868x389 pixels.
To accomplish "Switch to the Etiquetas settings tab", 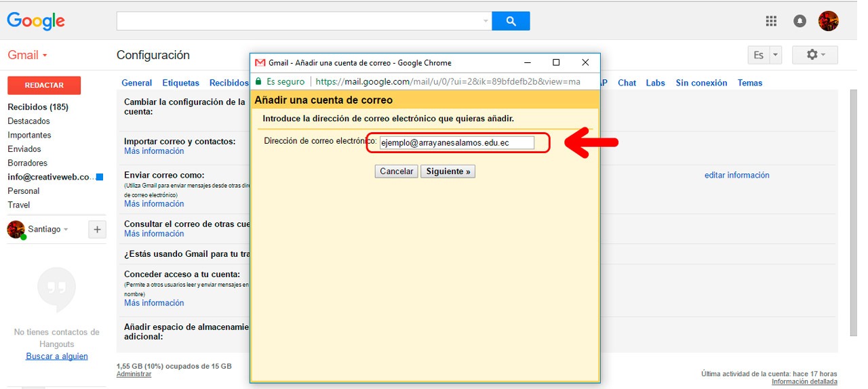I will (181, 83).
